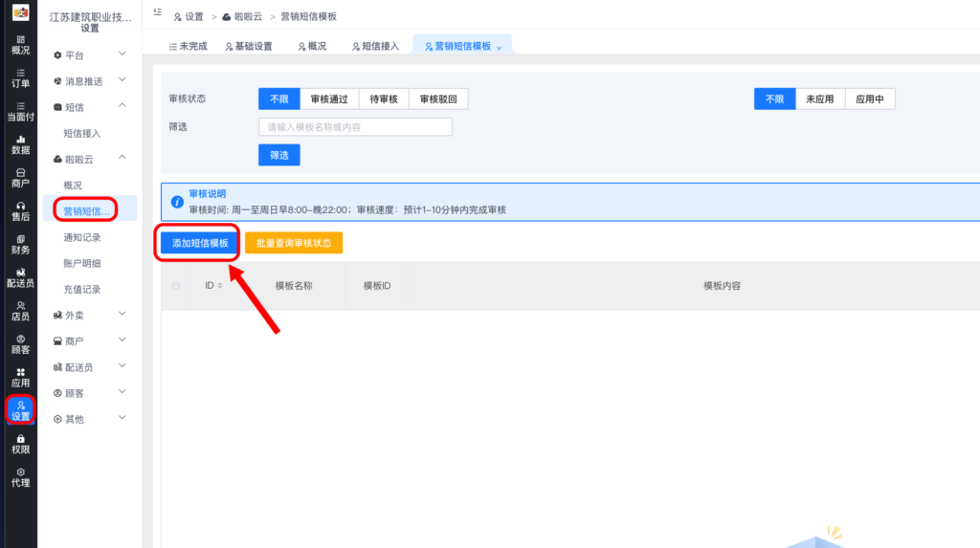Select 不限 under 审核状态
The width and height of the screenshot is (980, 548).
click(278, 99)
